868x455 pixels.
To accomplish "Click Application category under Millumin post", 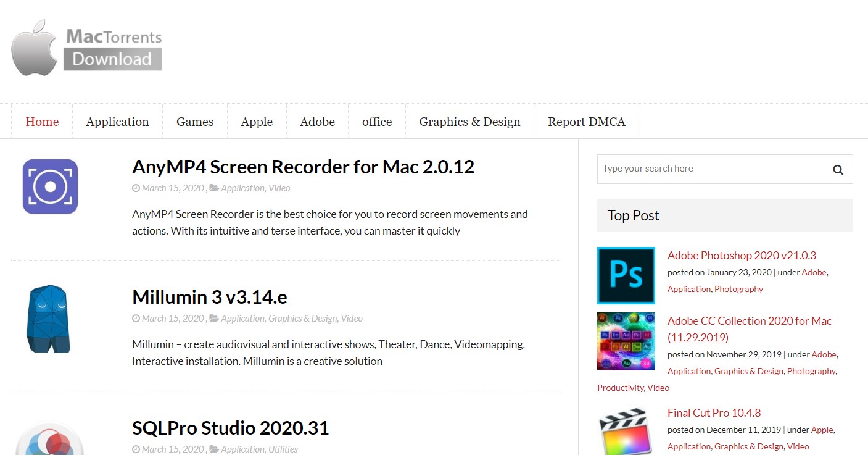I will pyautogui.click(x=243, y=319).
